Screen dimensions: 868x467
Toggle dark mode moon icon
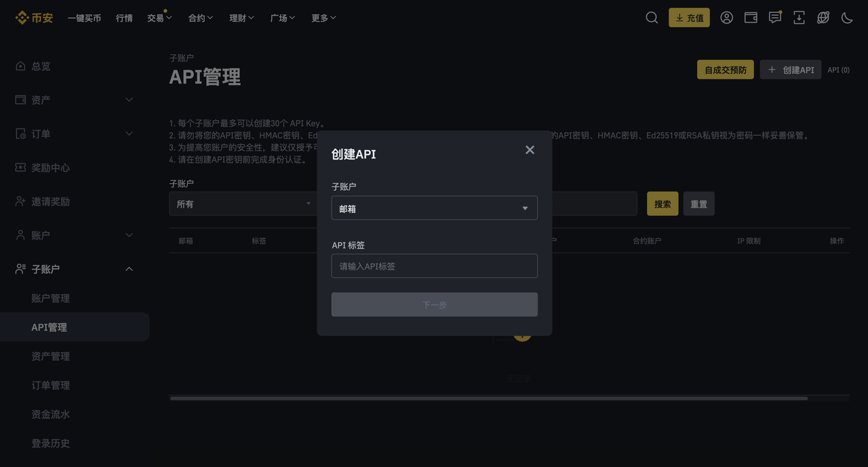pyautogui.click(x=847, y=18)
